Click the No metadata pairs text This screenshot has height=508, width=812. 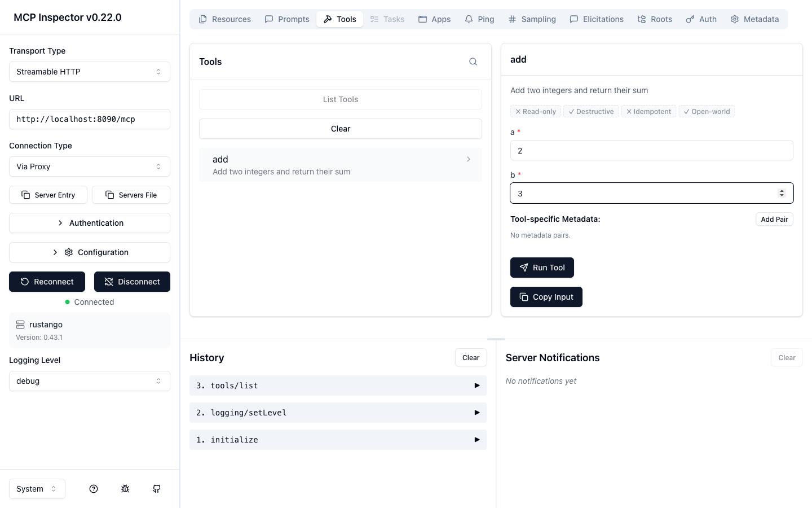540,235
